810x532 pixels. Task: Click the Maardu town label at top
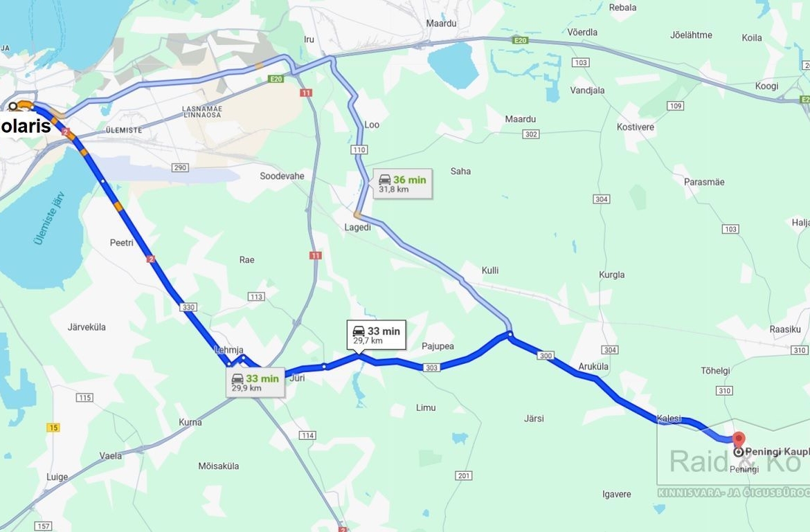441,24
